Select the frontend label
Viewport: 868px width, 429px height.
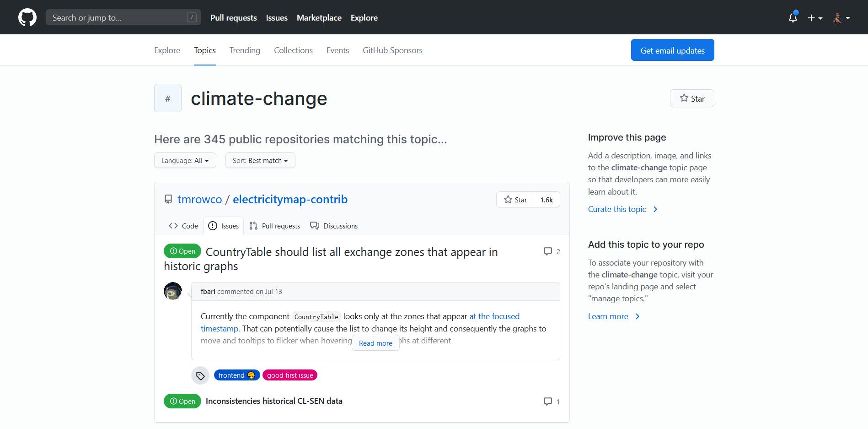(x=237, y=375)
